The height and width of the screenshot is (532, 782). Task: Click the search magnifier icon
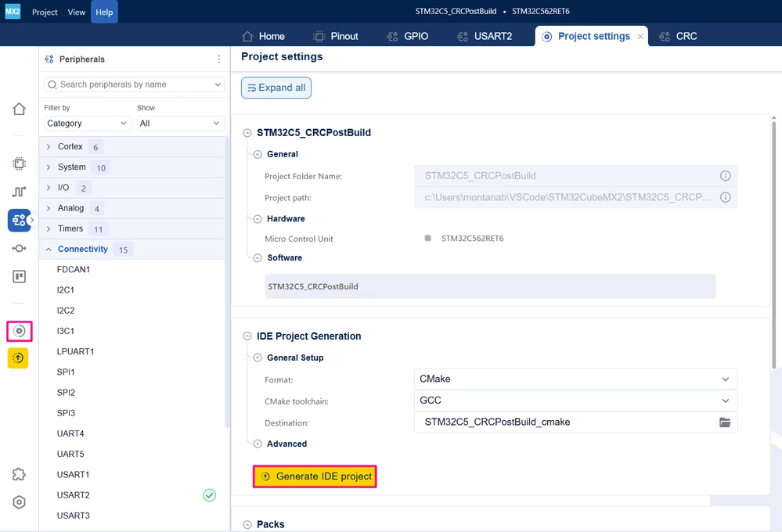coord(52,84)
